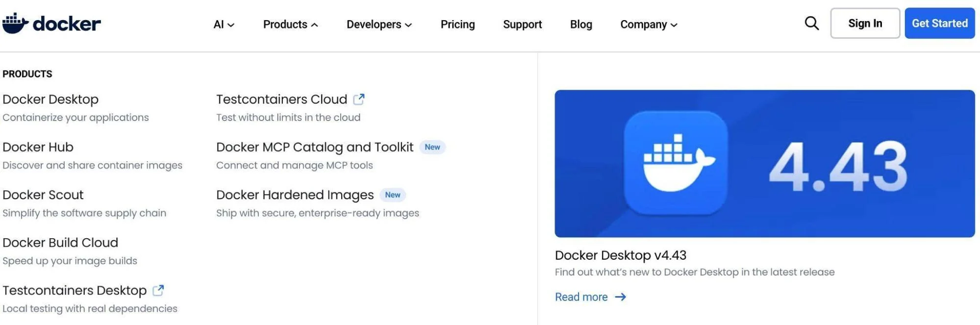Open the Docker Hub product link
Viewport: 980px width, 325px height.
tap(38, 147)
